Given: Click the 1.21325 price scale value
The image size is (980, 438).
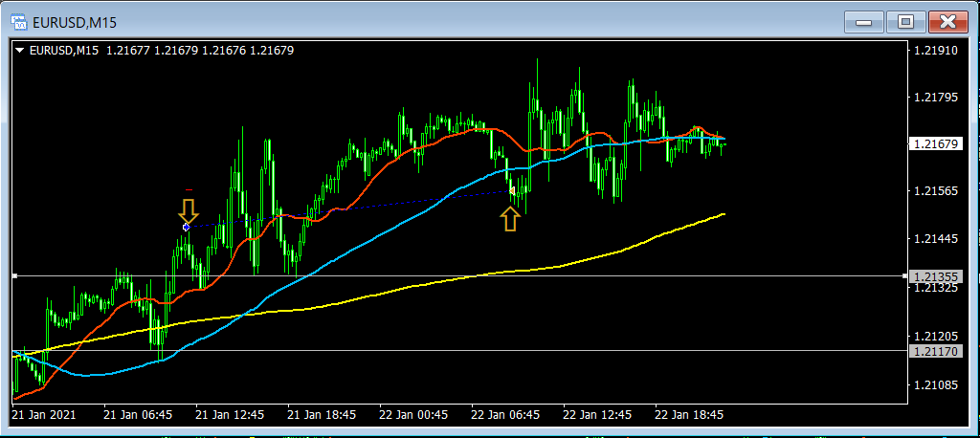Looking at the screenshot, I should pos(936,288).
